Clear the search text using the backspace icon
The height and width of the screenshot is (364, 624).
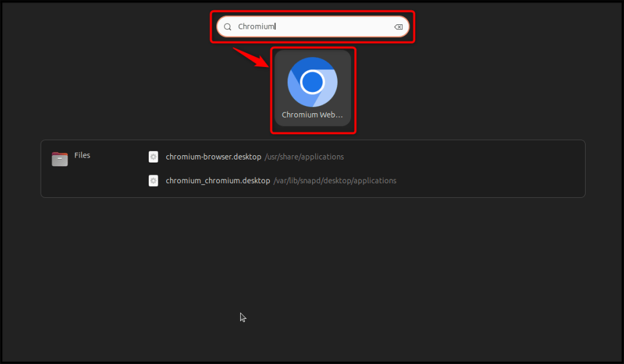click(399, 26)
